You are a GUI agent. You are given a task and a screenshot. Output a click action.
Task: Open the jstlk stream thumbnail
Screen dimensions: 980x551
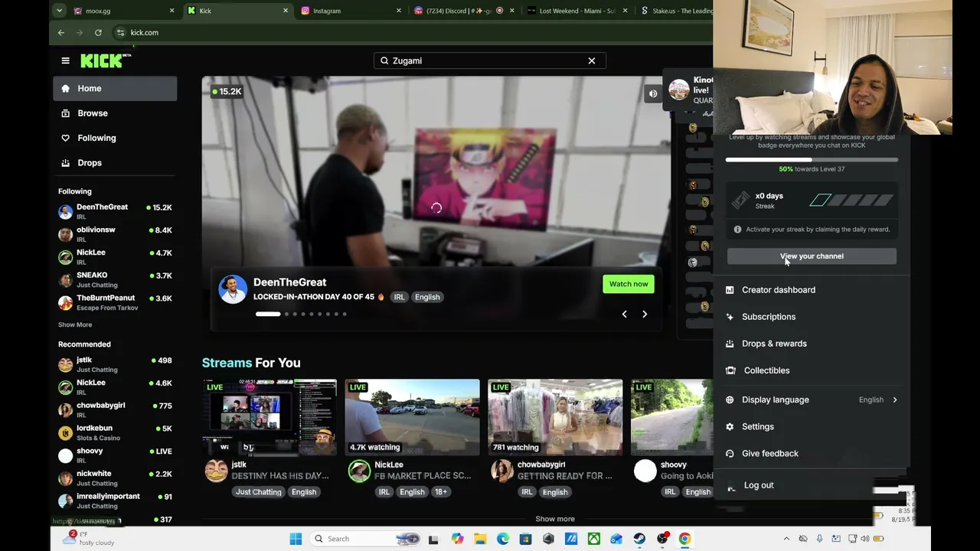(269, 417)
